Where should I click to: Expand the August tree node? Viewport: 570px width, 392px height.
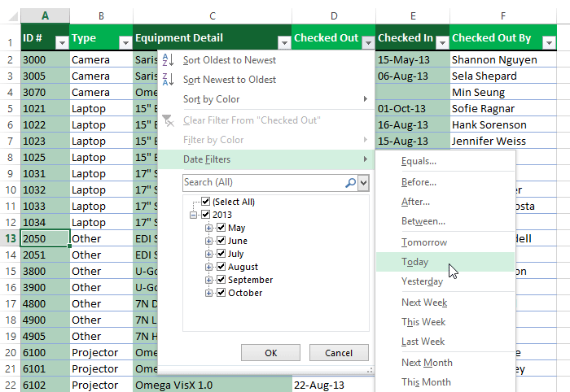[208, 267]
